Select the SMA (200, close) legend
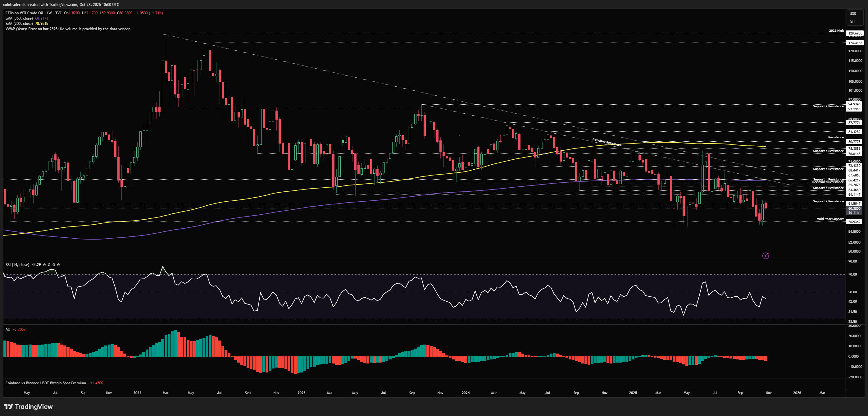This screenshot has height=416, width=868. (19, 24)
